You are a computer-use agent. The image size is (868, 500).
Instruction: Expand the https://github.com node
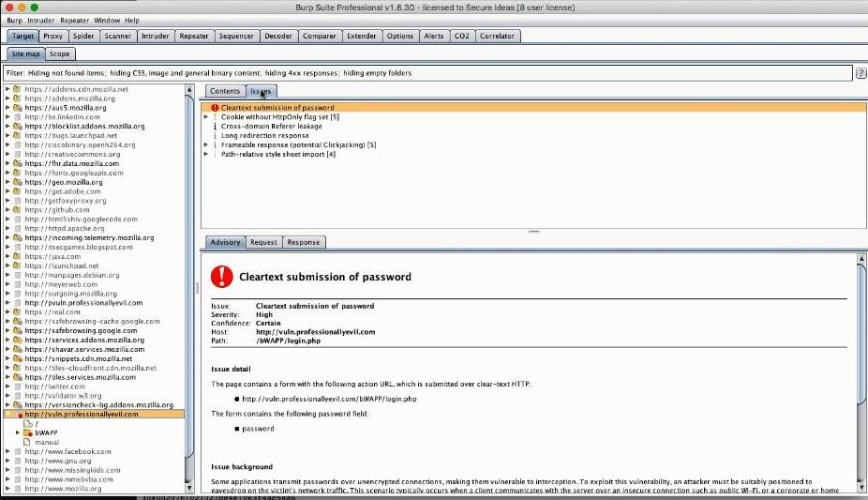tap(7, 210)
